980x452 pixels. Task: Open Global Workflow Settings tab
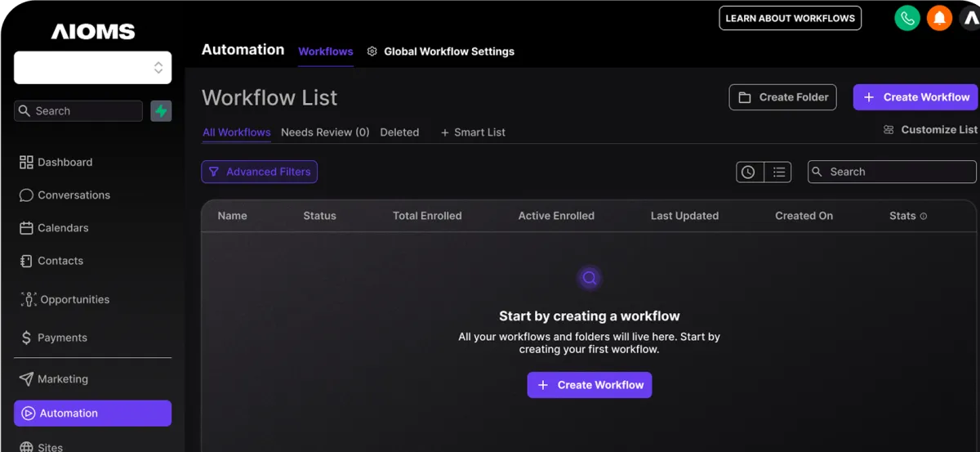pyautogui.click(x=441, y=51)
